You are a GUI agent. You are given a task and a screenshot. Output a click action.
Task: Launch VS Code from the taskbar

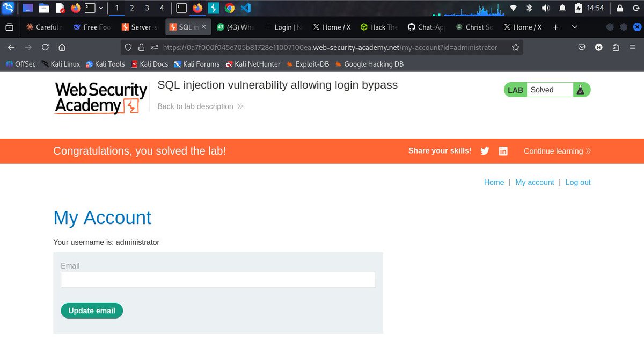245,8
